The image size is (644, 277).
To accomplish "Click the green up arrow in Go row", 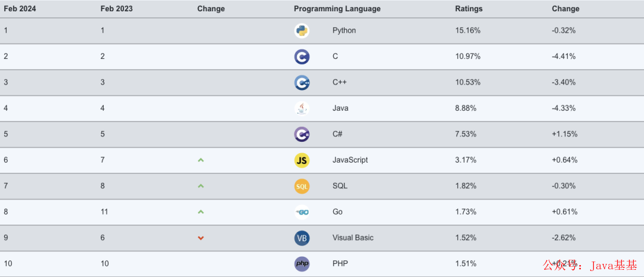I will (201, 211).
